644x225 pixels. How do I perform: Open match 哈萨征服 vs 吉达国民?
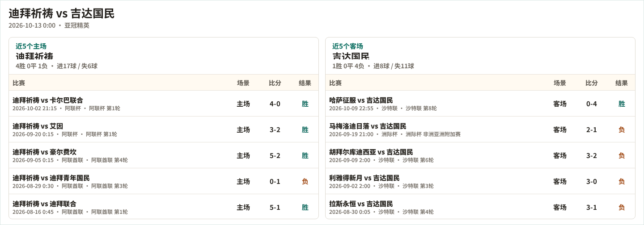361,100
